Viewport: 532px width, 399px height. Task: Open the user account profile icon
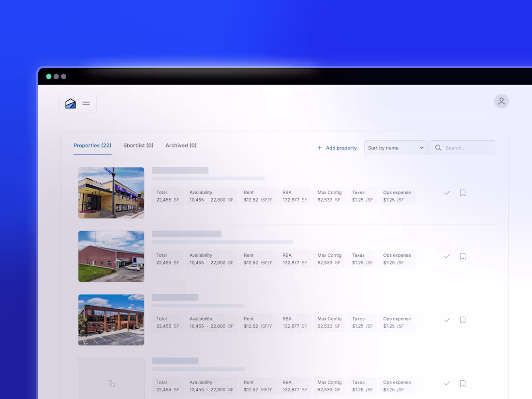(x=502, y=101)
